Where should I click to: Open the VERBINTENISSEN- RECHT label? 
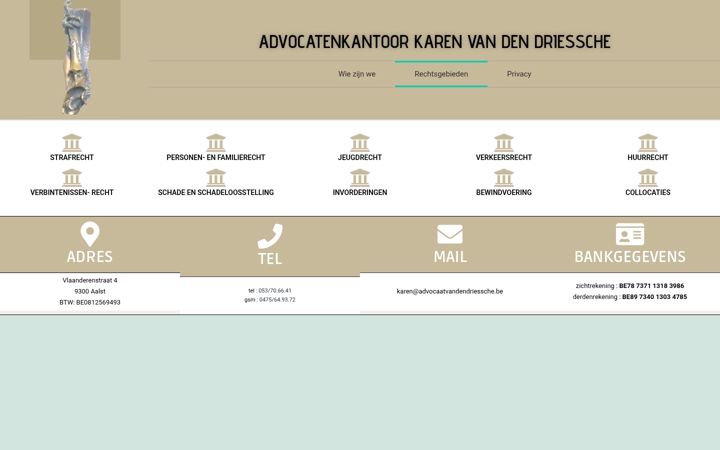pyautogui.click(x=72, y=192)
